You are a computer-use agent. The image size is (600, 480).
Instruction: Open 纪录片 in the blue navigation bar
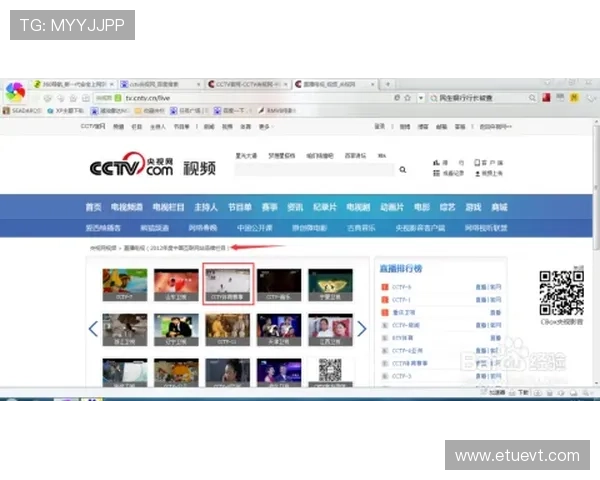tap(325, 207)
